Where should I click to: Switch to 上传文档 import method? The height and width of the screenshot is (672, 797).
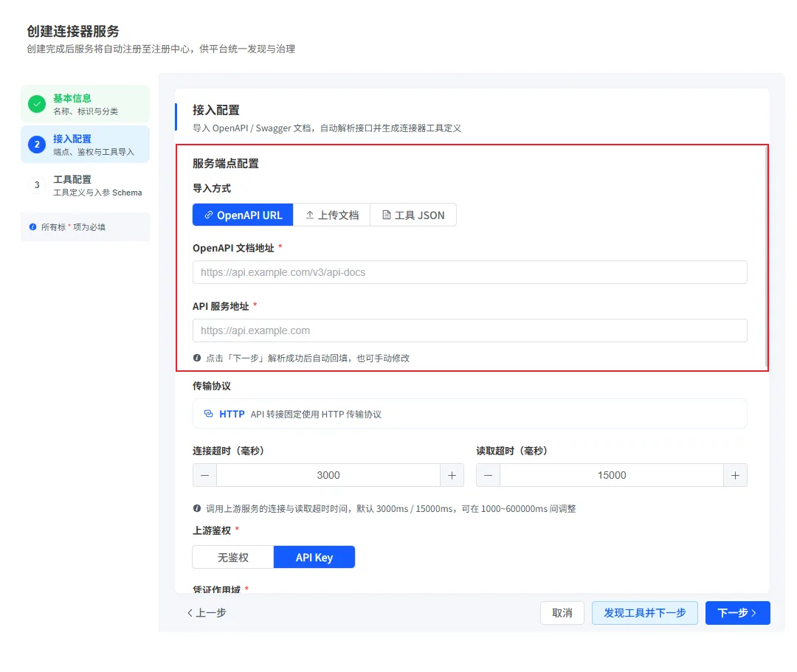point(332,215)
